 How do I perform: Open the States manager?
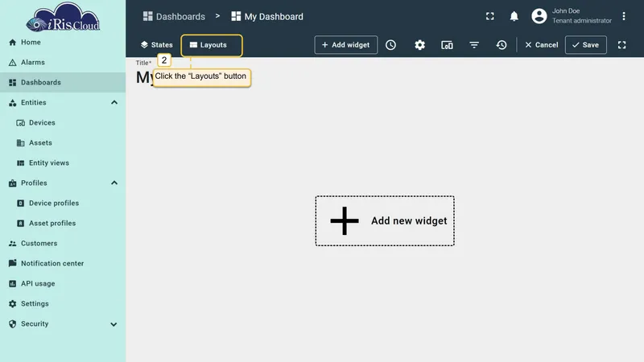pos(156,45)
